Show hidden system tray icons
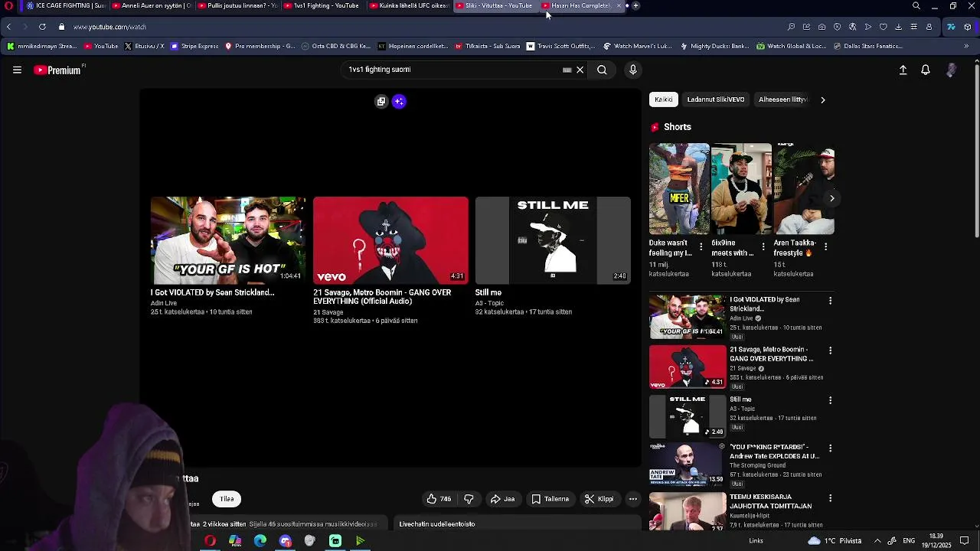The height and width of the screenshot is (551, 980). [877, 541]
